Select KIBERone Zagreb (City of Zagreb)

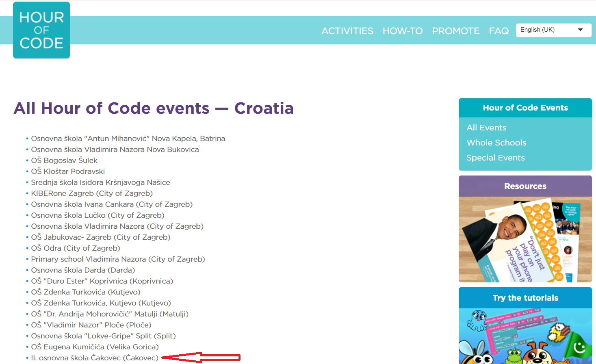coord(92,193)
